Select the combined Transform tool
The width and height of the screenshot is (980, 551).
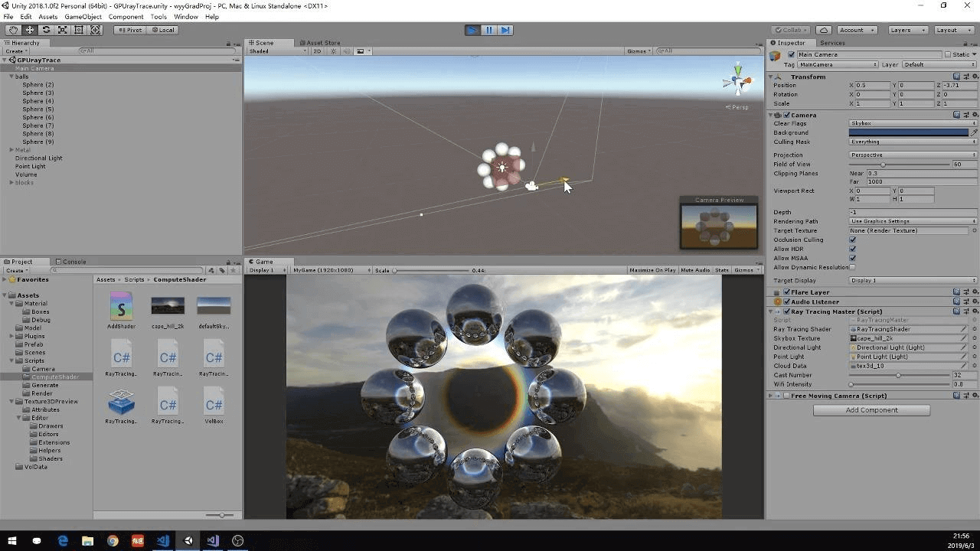(x=96, y=30)
